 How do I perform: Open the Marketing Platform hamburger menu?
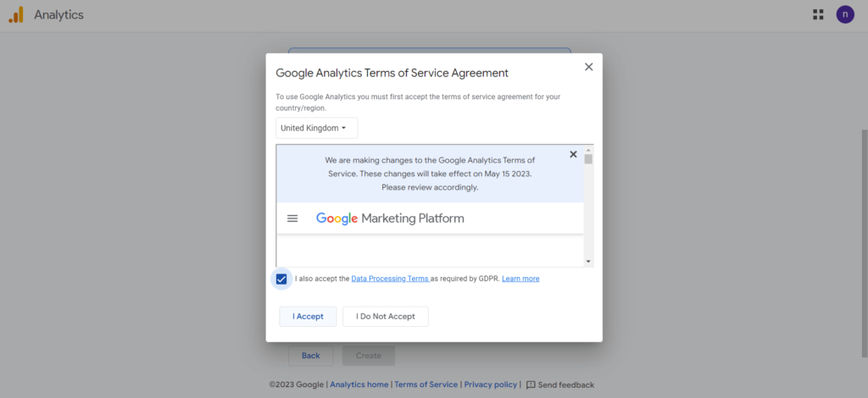tap(292, 218)
